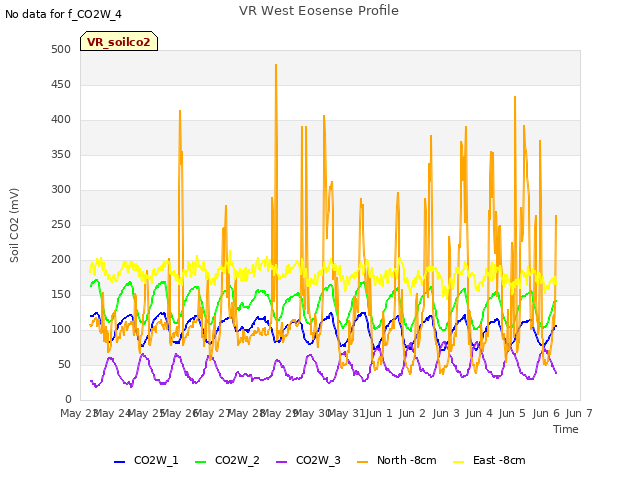Click yellow East -8cm legend marker
The height and width of the screenshot is (480, 640).
coord(459,462)
